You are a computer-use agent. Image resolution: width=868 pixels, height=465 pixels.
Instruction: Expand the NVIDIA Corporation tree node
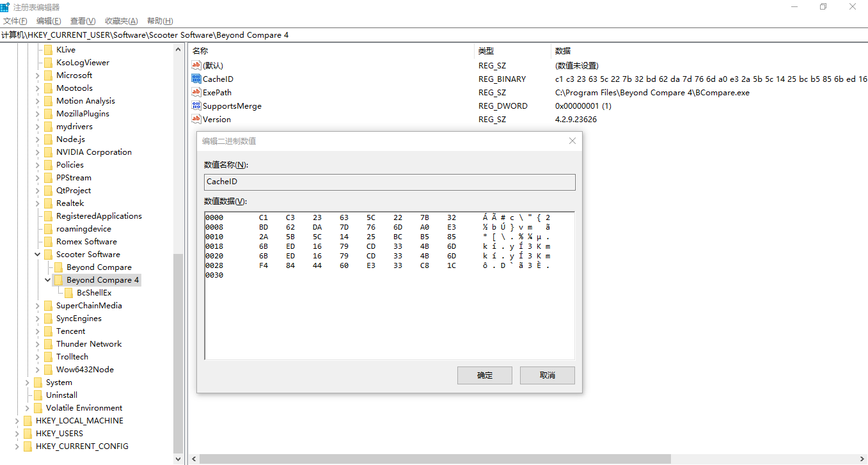click(38, 152)
